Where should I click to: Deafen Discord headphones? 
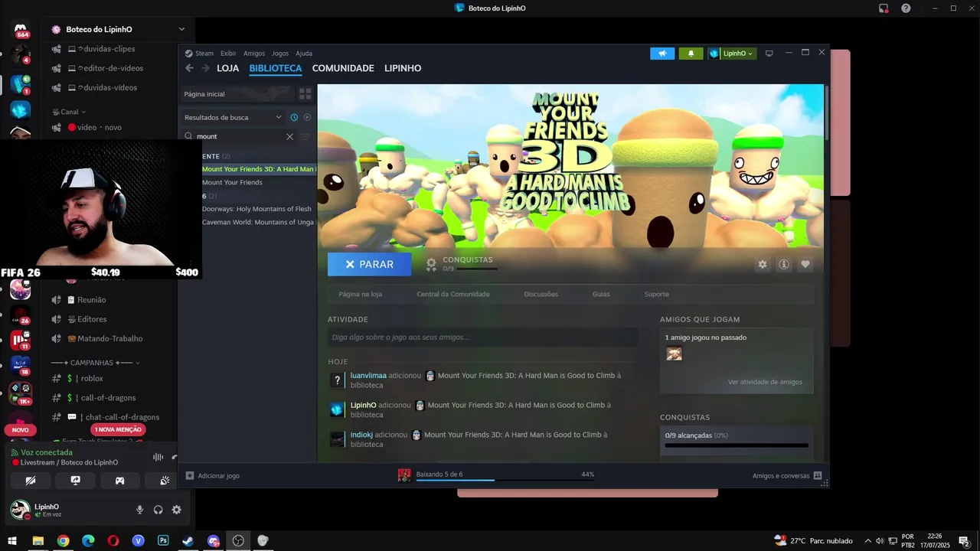tap(158, 510)
